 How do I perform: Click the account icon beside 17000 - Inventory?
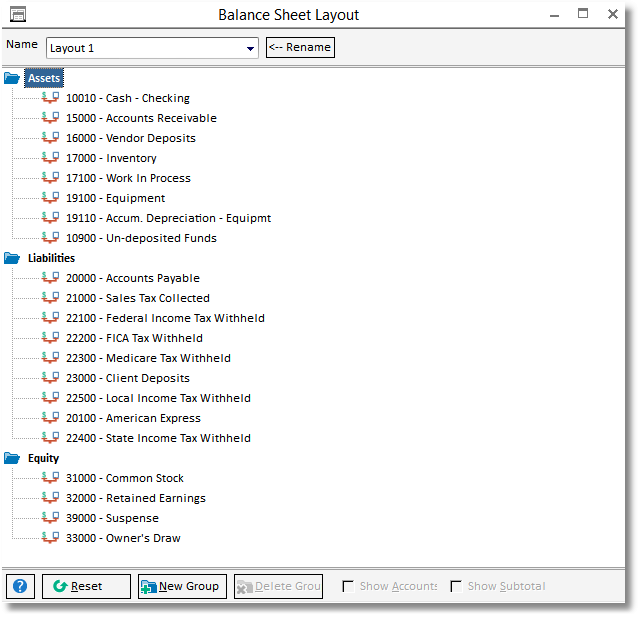(x=51, y=158)
